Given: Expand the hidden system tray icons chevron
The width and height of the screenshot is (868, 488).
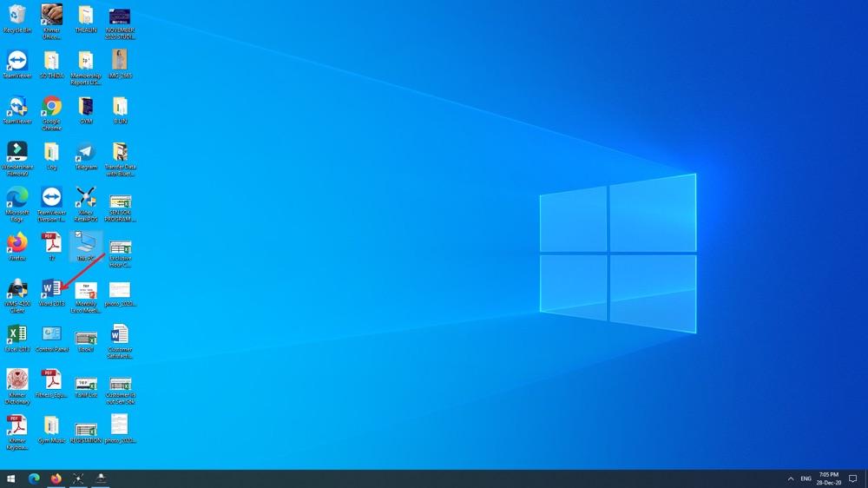Looking at the screenshot, I should tap(790, 478).
